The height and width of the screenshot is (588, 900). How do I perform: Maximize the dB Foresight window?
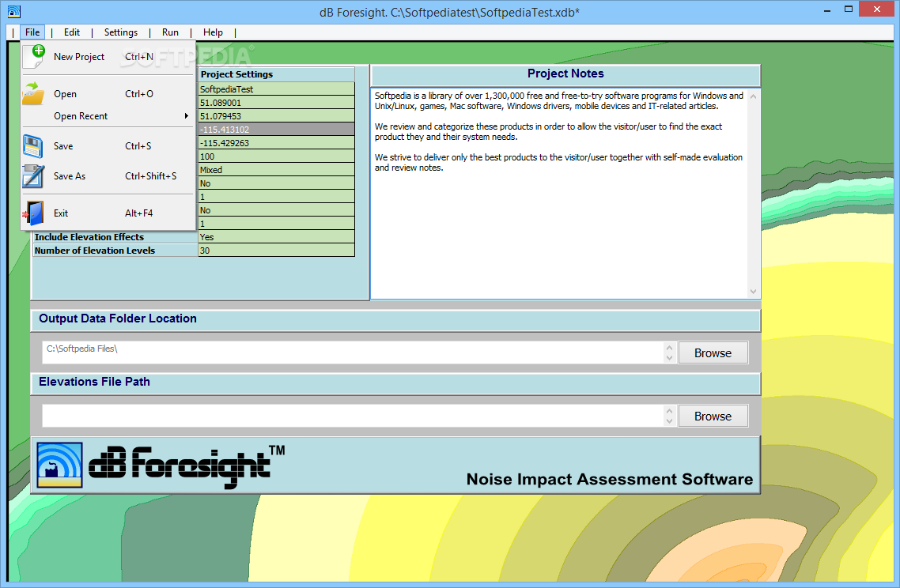click(x=849, y=9)
